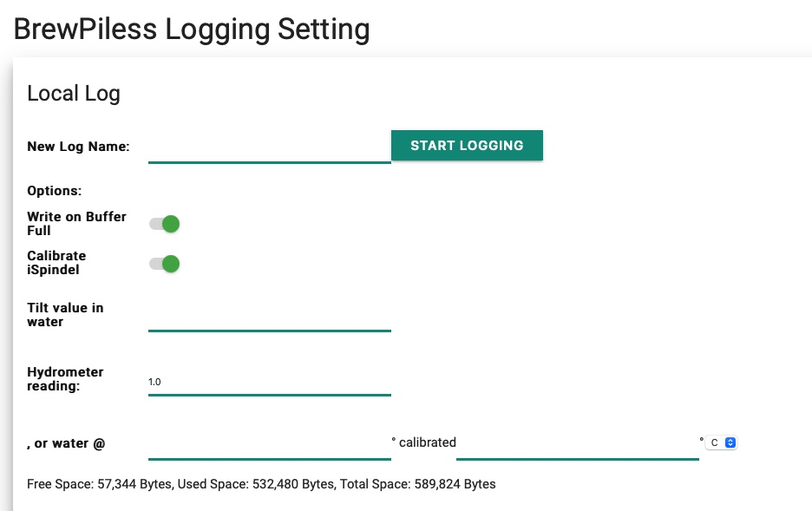The height and width of the screenshot is (511, 812).
Task: Disable the Write on Buffer Full option
Action: tap(164, 223)
